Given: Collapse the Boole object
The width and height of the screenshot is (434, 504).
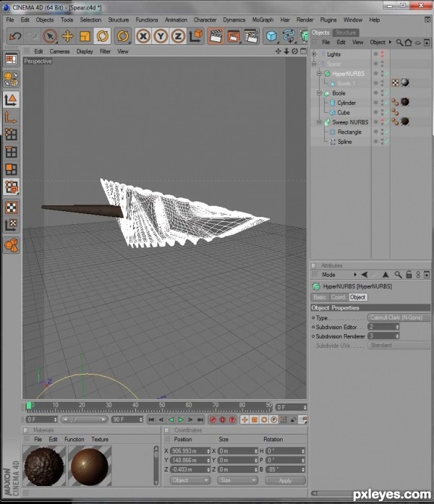Looking at the screenshot, I should click(x=319, y=93).
